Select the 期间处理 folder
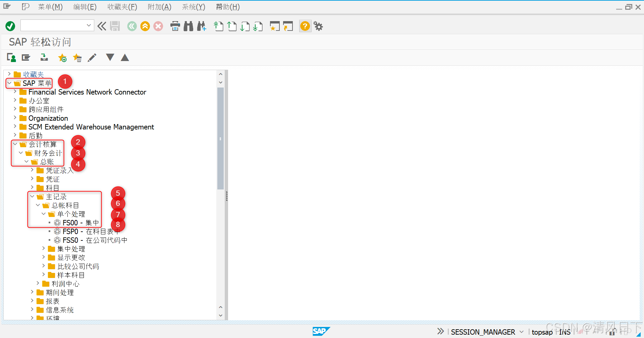644x338 pixels. (x=60, y=292)
